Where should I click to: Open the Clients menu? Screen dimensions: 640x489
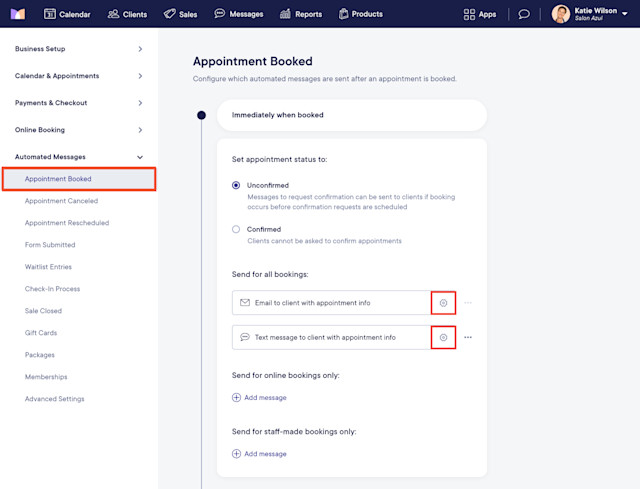click(x=127, y=14)
